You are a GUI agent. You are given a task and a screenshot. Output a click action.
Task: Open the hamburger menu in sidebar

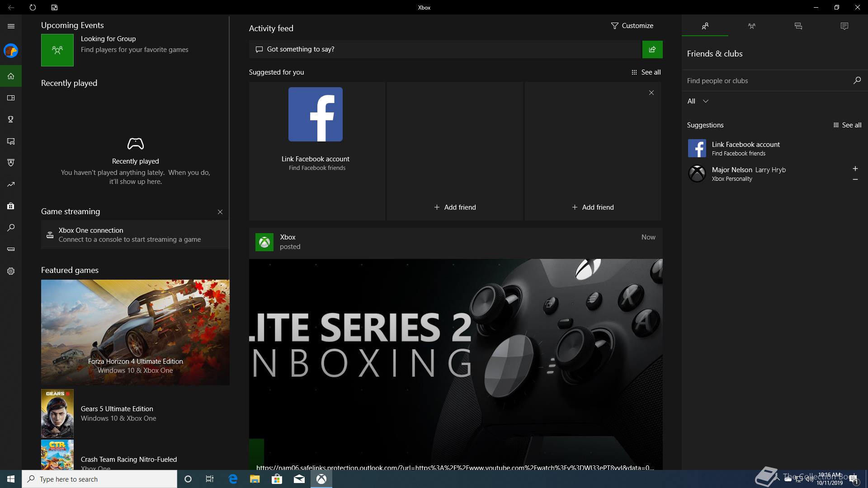[x=11, y=26]
